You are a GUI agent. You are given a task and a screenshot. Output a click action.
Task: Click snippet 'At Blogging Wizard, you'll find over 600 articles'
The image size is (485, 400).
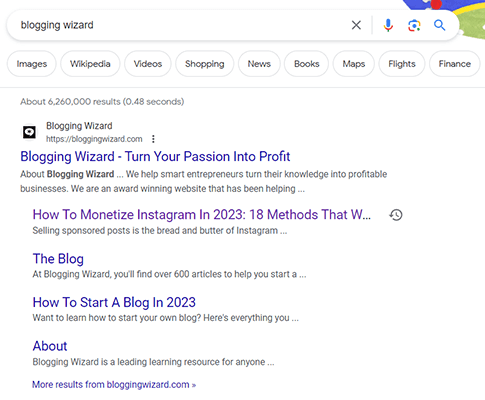click(169, 274)
